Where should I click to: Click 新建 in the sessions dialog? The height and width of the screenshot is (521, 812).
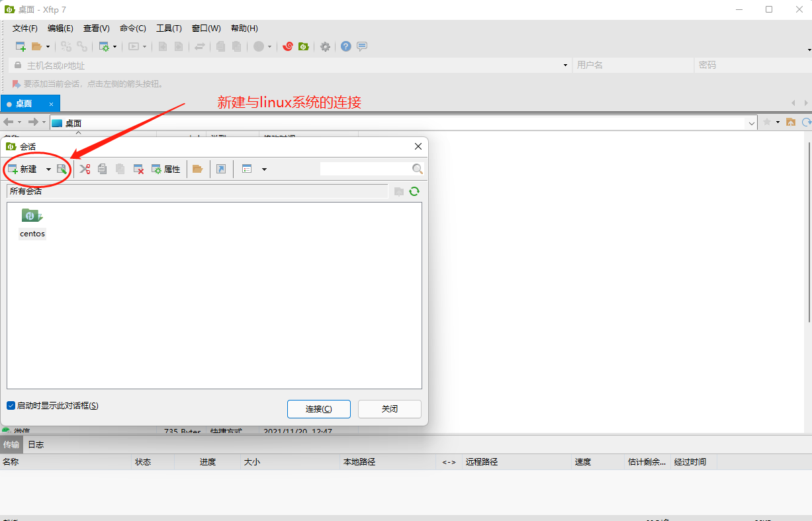tap(23, 169)
